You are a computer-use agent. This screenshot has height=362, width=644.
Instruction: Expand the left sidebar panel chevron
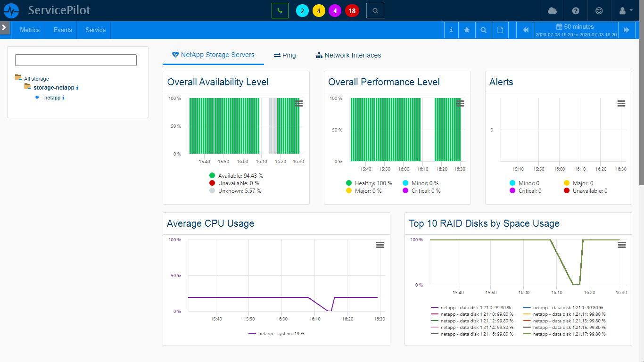pyautogui.click(x=5, y=27)
